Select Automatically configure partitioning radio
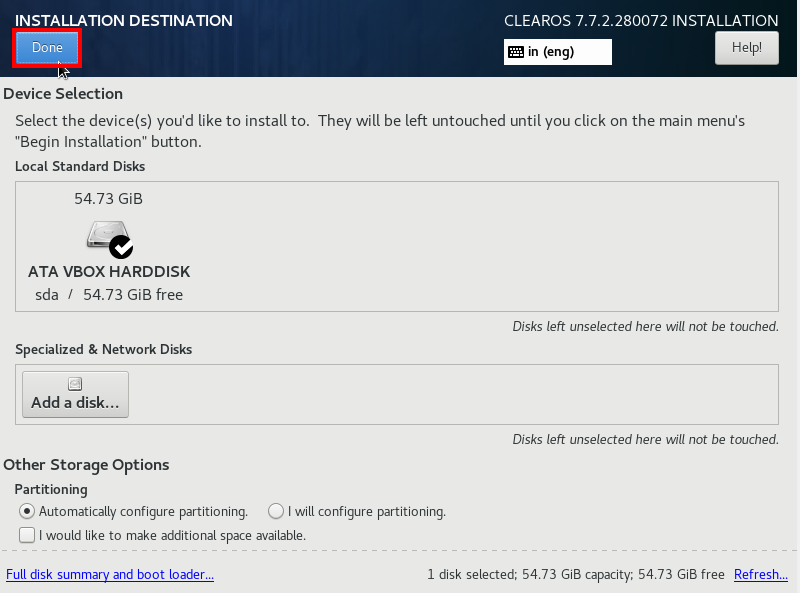 pyautogui.click(x=27, y=511)
